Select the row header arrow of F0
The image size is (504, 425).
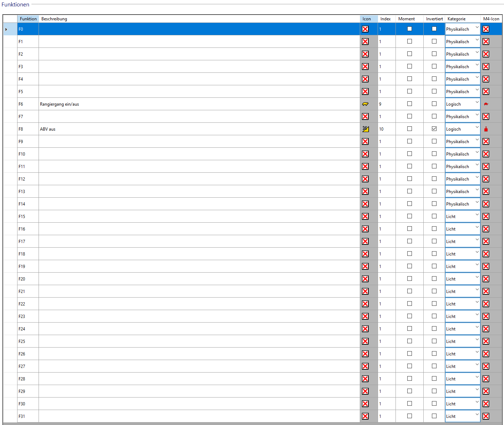tap(6, 29)
